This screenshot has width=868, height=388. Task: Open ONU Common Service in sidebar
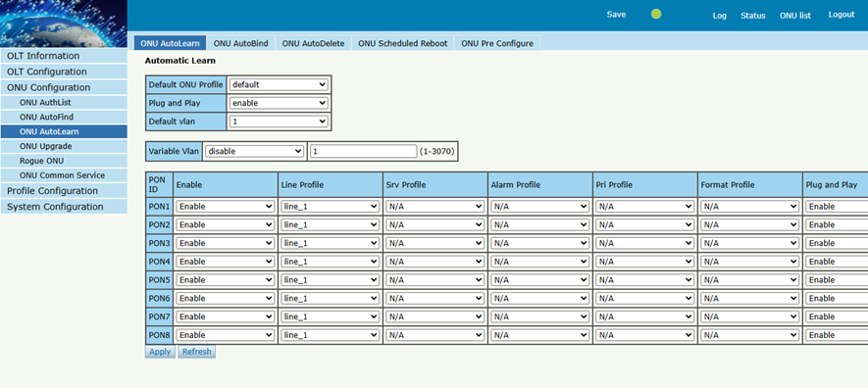[x=64, y=175]
